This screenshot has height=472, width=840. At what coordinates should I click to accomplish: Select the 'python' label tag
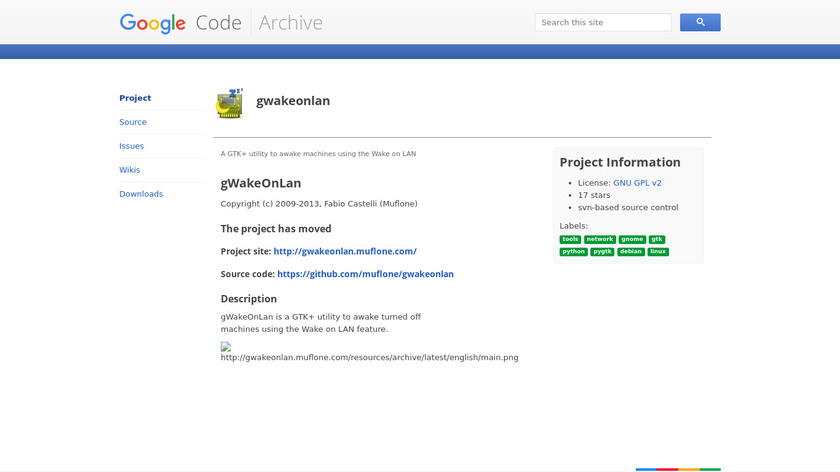(x=573, y=252)
